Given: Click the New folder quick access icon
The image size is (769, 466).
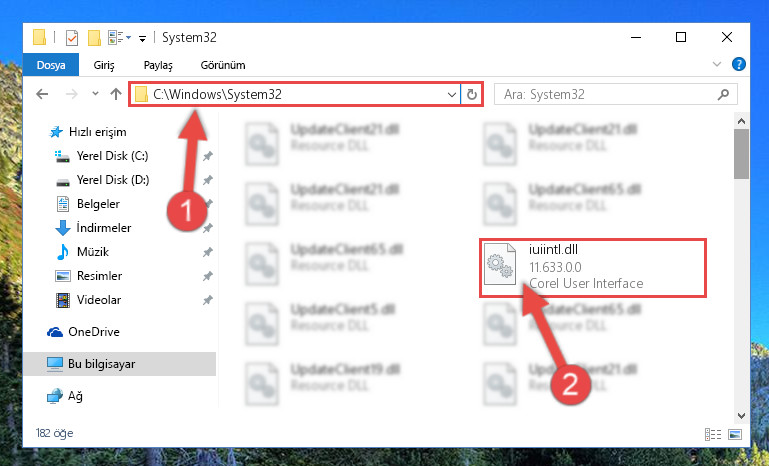Looking at the screenshot, I should pyautogui.click(x=94, y=38).
